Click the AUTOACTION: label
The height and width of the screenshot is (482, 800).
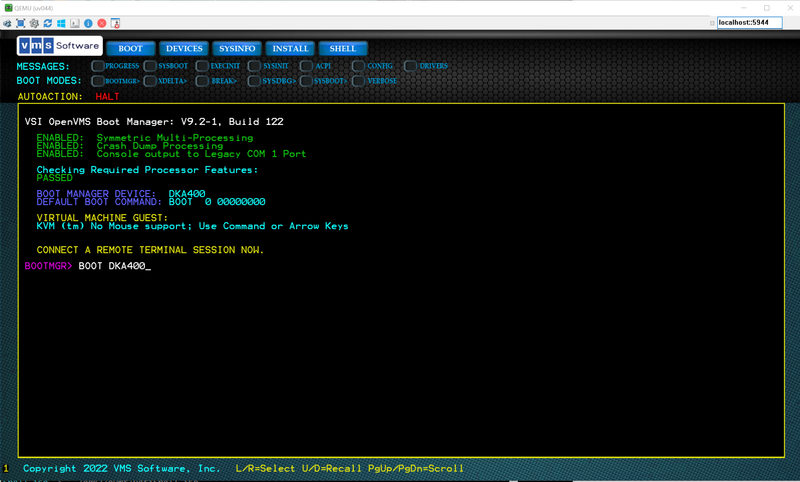point(50,96)
